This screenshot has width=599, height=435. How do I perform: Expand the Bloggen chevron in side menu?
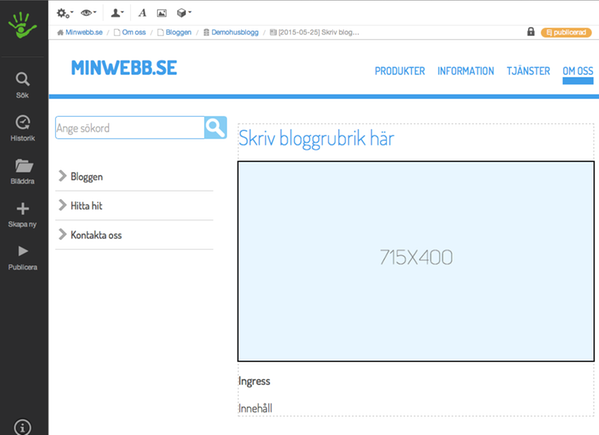62,176
